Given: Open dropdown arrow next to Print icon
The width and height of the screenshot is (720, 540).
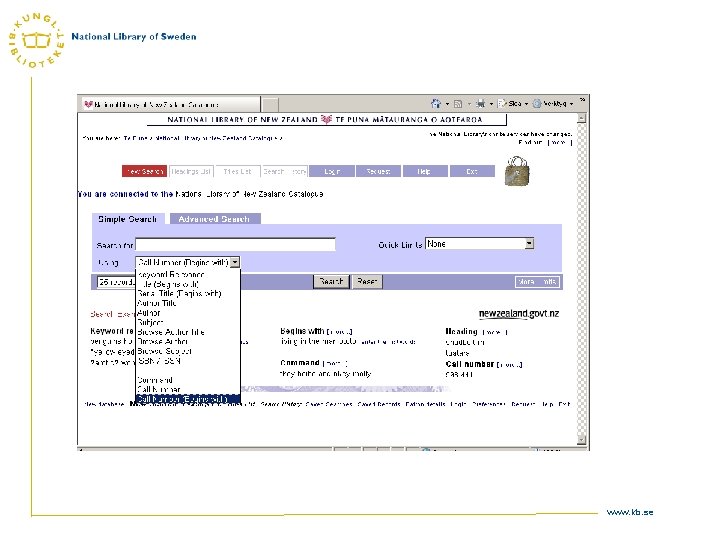Looking at the screenshot, I should point(491,104).
